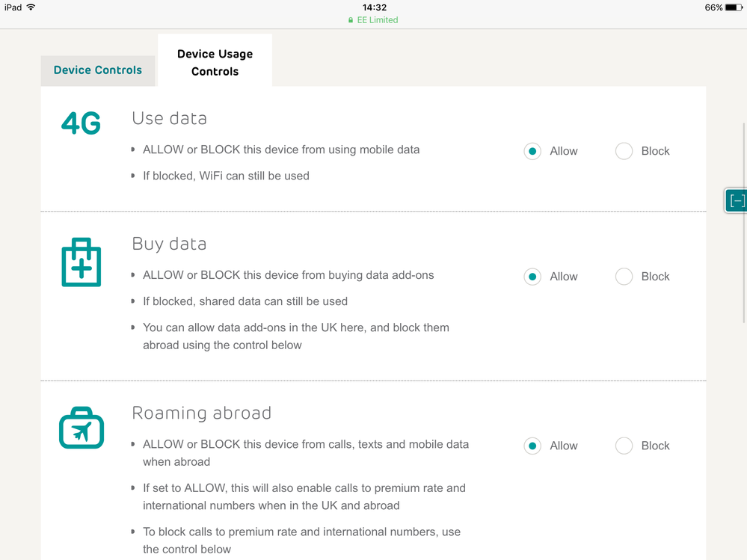Open the Device Usage Controls tab

pyautogui.click(x=215, y=63)
